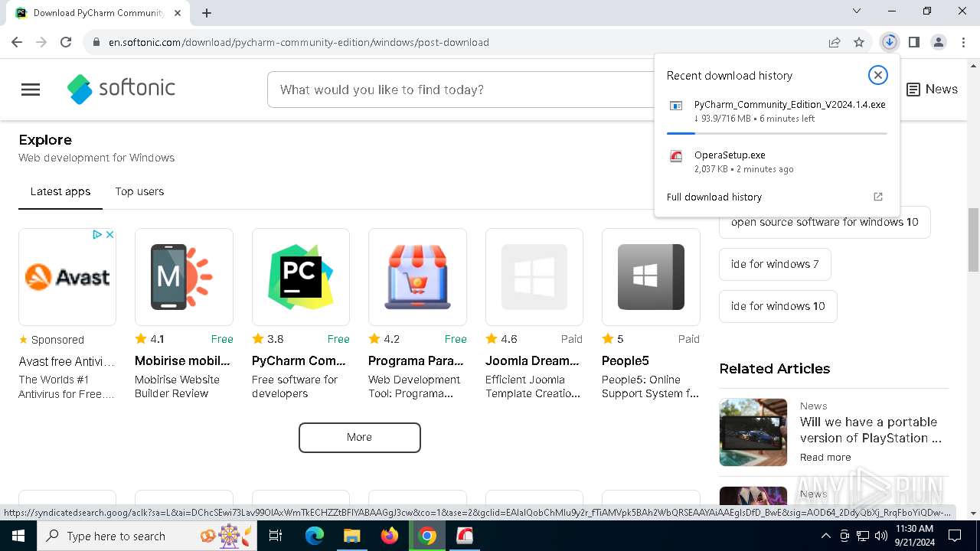The height and width of the screenshot is (551, 980).
Task: Switch to Top users tab
Action: [x=139, y=191]
